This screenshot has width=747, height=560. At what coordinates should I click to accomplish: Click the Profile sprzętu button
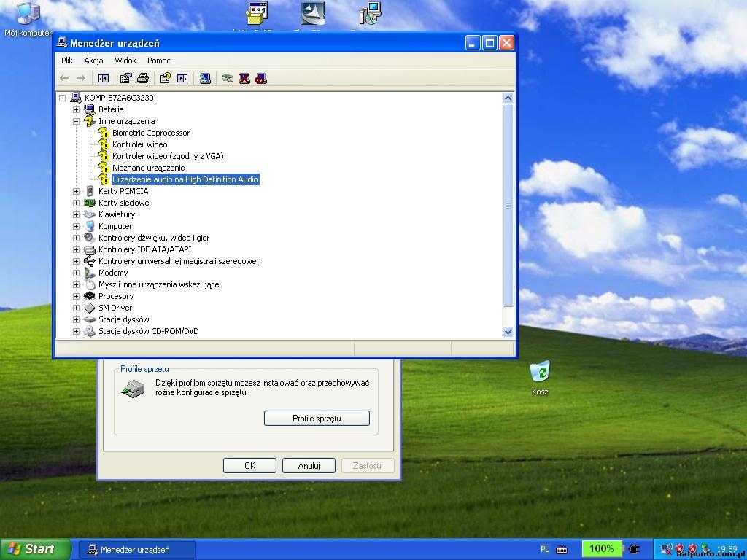pos(317,418)
